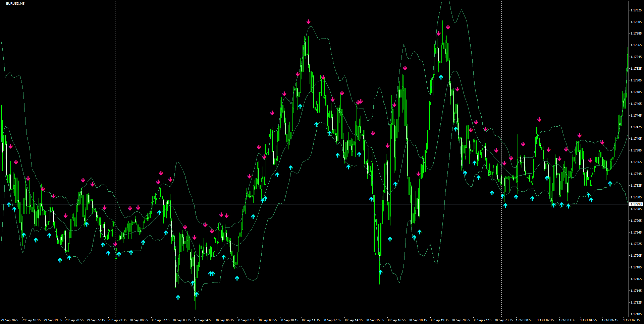
Task: Select the 30 Sep 00:55 time label
Action: (139, 320)
